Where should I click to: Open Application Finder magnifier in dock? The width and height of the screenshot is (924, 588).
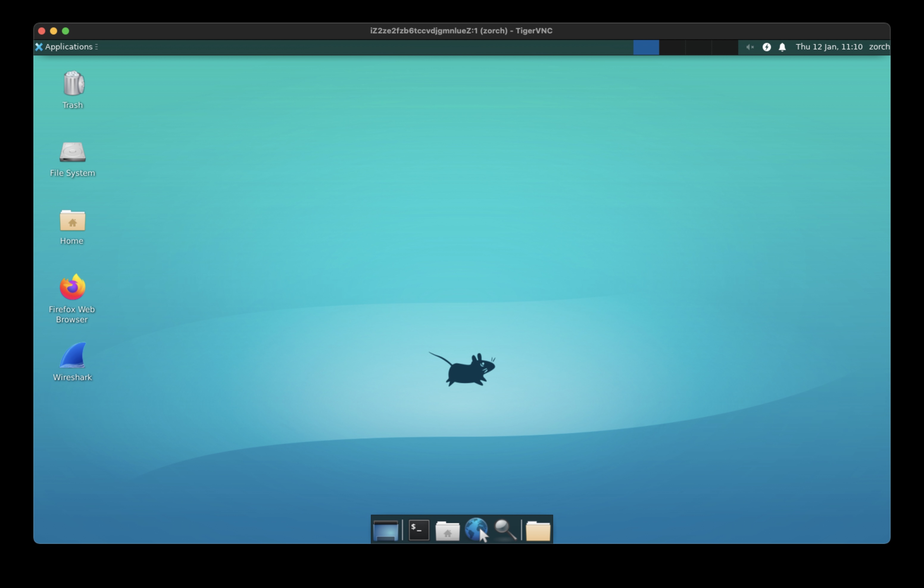pos(505,530)
